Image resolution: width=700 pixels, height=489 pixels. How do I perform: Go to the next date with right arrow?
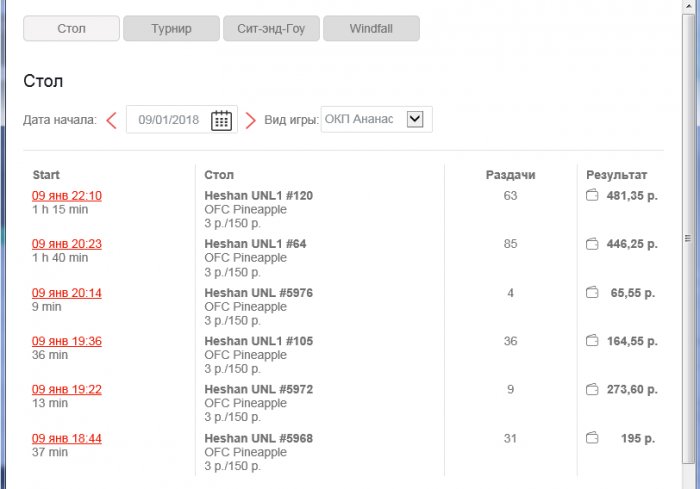click(251, 120)
